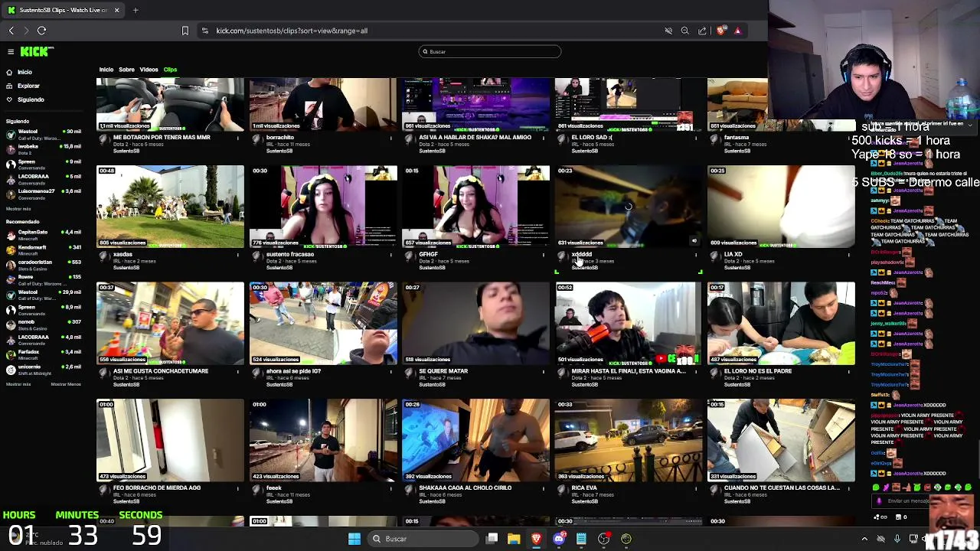980x551 pixels.
Task: Open nemob recommended channel
Action: point(44,324)
